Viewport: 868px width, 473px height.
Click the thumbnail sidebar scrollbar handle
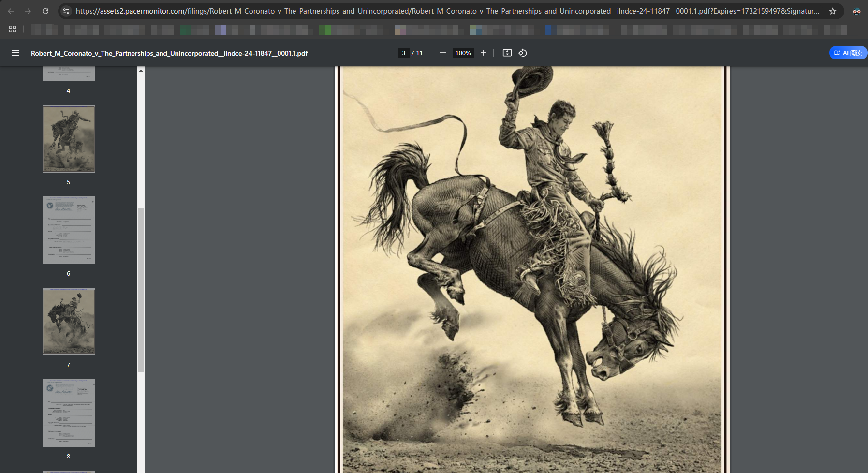click(141, 290)
